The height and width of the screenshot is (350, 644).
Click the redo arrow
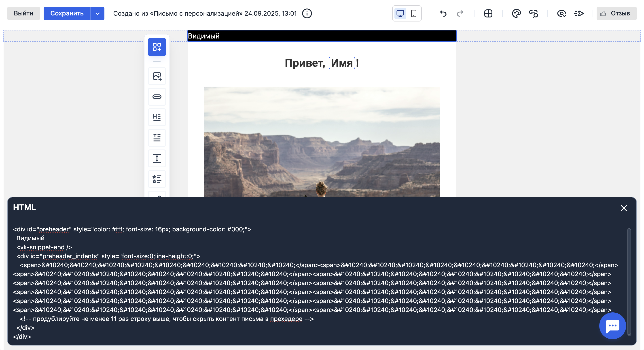460,13
